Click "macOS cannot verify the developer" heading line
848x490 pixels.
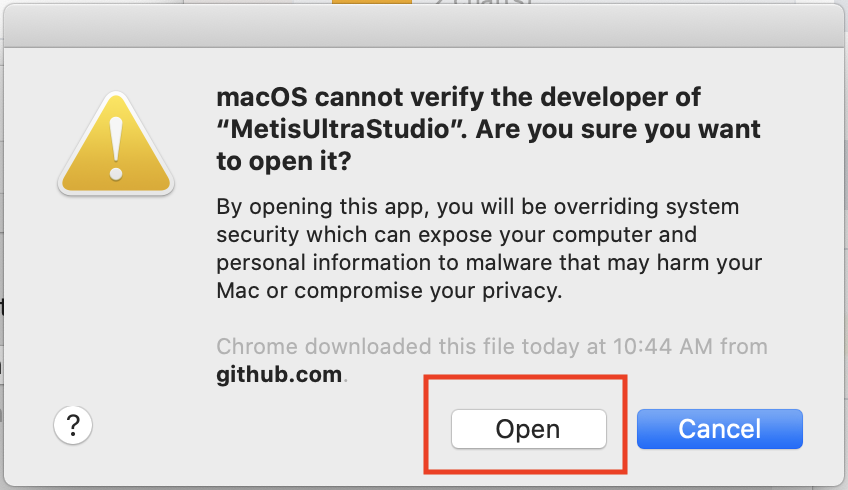(x=458, y=97)
